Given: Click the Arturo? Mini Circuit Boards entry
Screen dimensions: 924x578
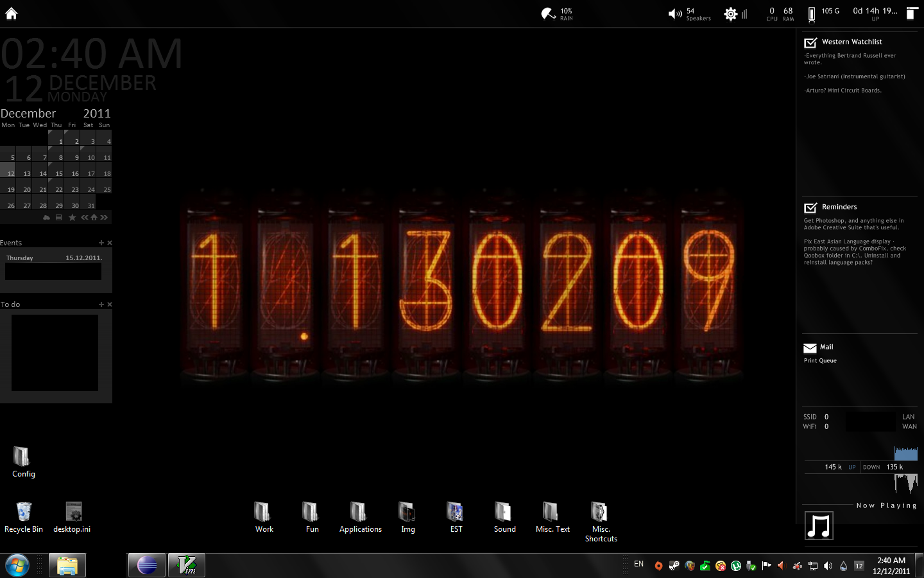Looking at the screenshot, I should tap(843, 91).
